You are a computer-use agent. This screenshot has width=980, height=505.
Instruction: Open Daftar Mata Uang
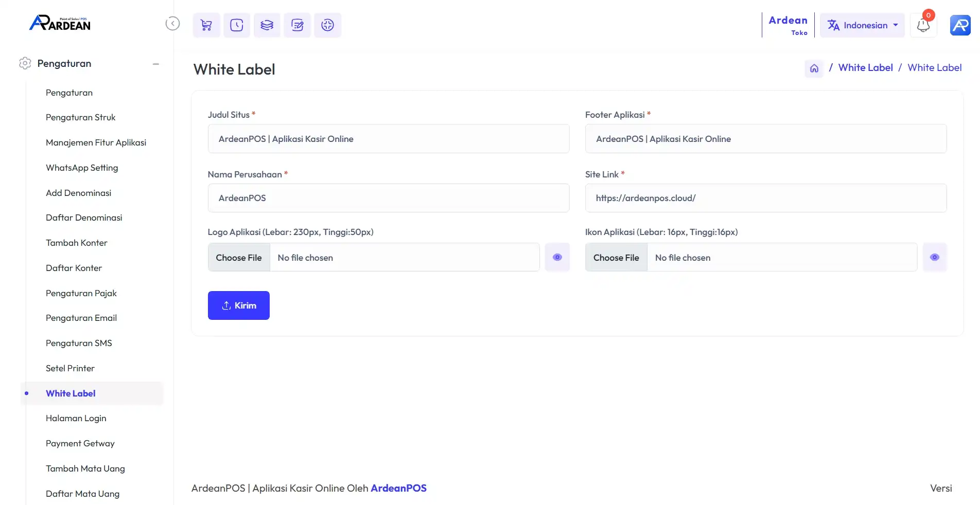[82, 494]
